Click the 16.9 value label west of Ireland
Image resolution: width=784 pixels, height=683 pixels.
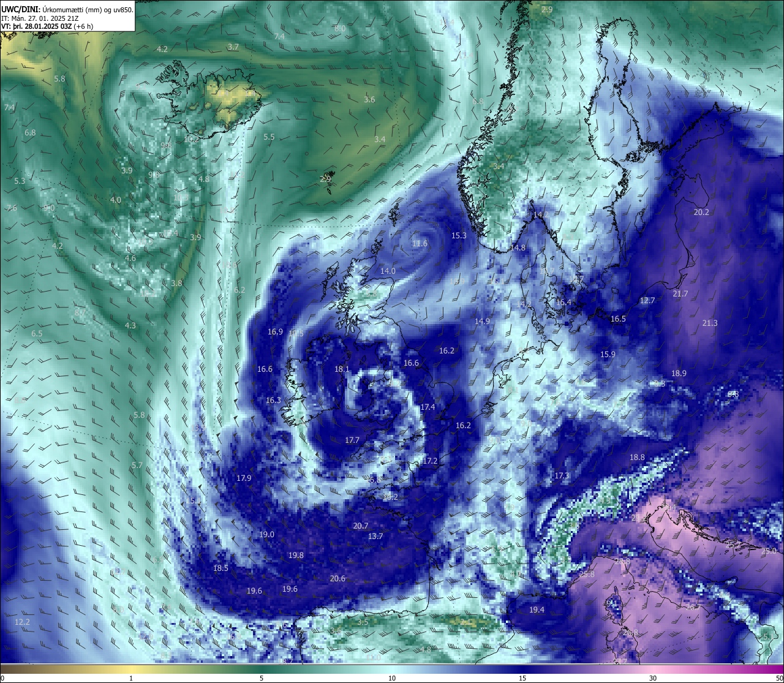click(275, 331)
